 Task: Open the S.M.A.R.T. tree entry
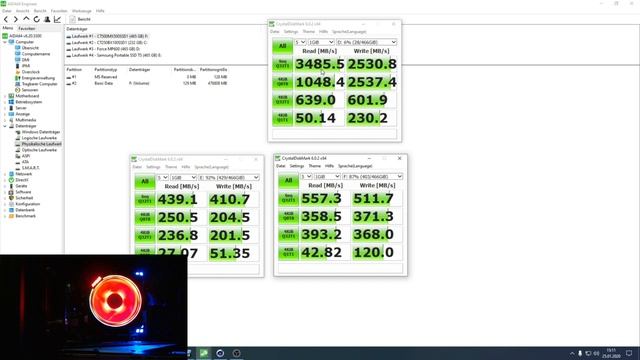[x=31, y=168]
